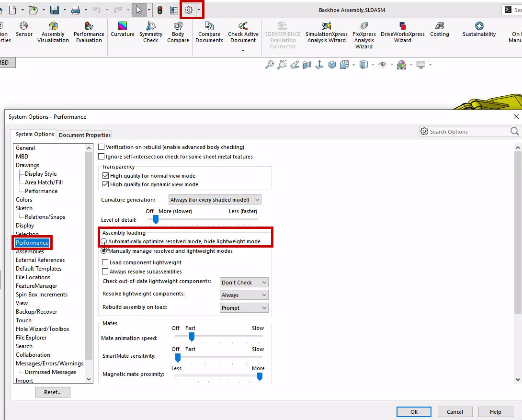This screenshot has height=420, width=522.
Task: Confirm settings with the OK button
Action: pos(413,411)
